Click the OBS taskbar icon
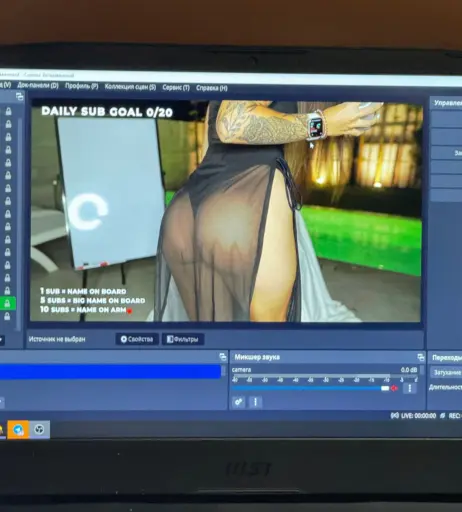The image size is (462, 512). tap(39, 429)
